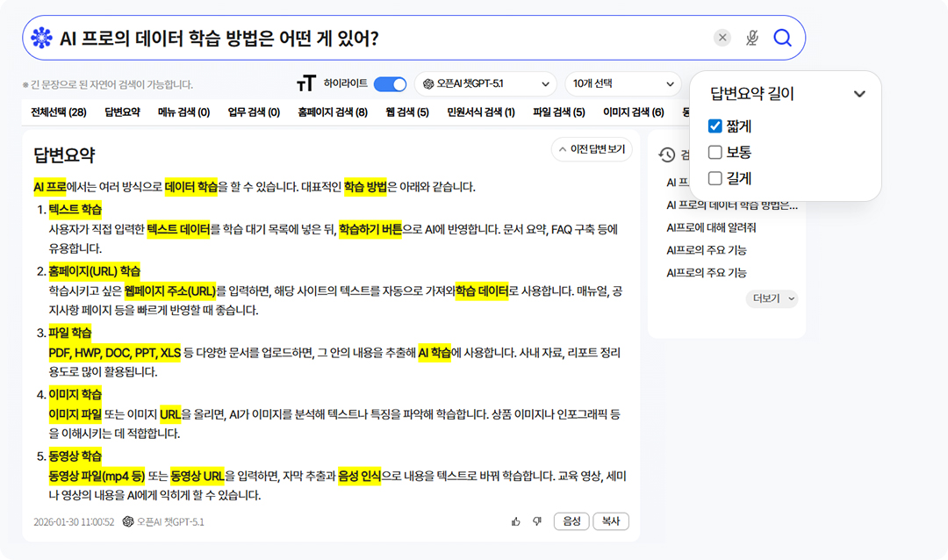This screenshot has height=560, width=948.
Task: Clear the search query with X icon
Action: pos(722,38)
